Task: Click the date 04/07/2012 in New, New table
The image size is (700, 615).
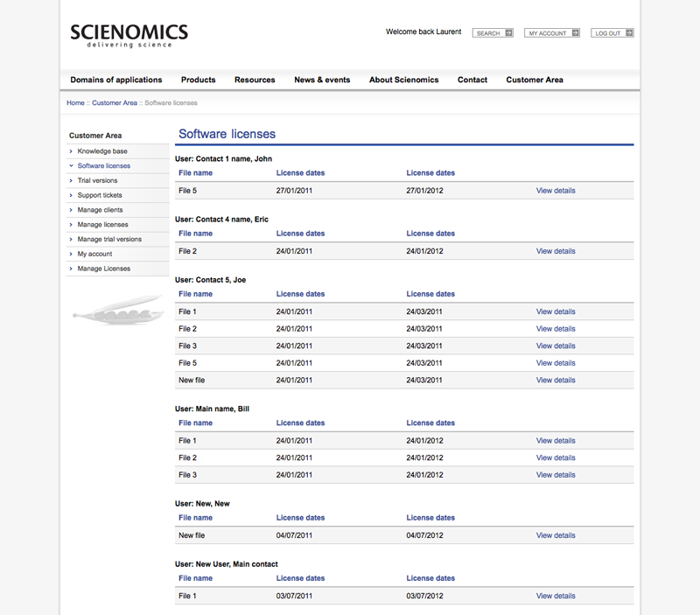Action: [x=424, y=535]
